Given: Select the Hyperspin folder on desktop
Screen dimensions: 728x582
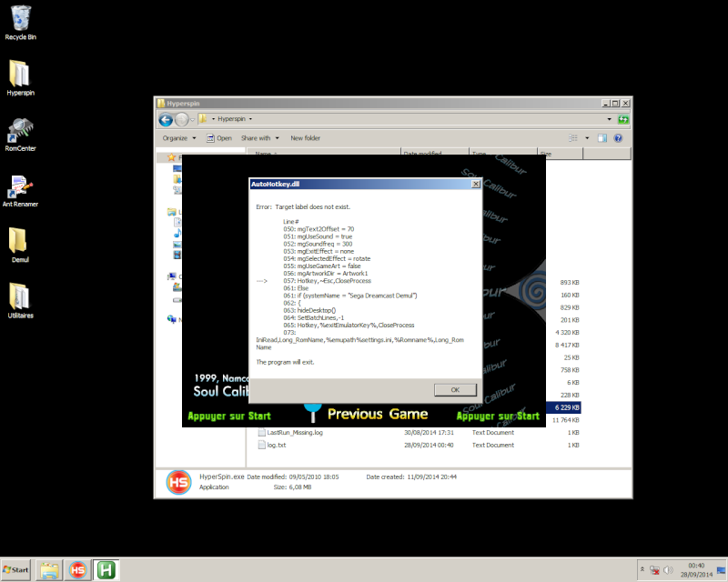Looking at the screenshot, I should tap(20, 78).
